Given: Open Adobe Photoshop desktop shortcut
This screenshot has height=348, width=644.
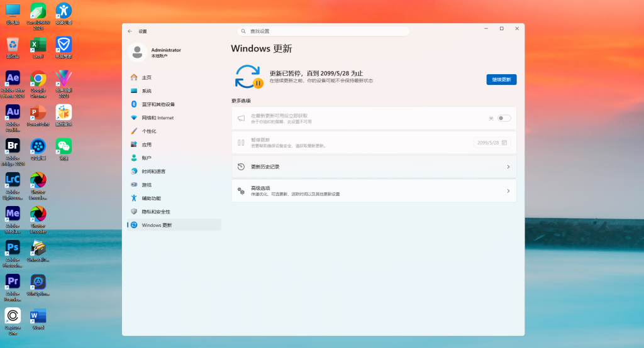Looking at the screenshot, I should point(13,253).
